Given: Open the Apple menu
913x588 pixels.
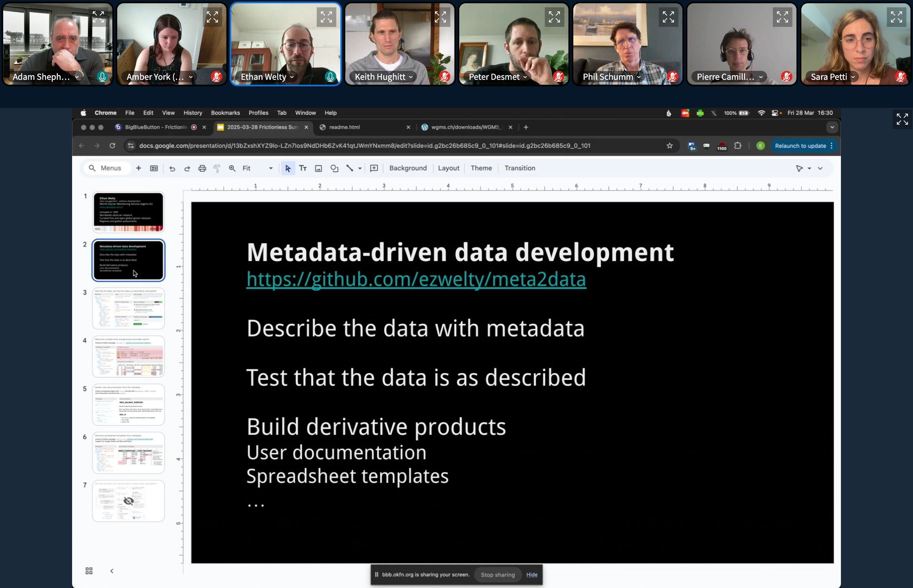Looking at the screenshot, I should [x=83, y=113].
